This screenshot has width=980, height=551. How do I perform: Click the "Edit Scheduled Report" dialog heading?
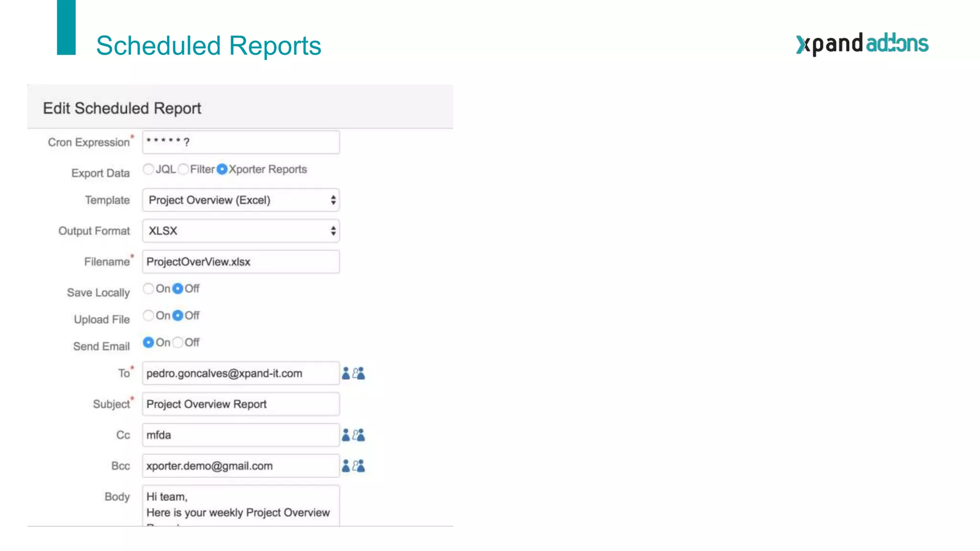click(x=122, y=109)
